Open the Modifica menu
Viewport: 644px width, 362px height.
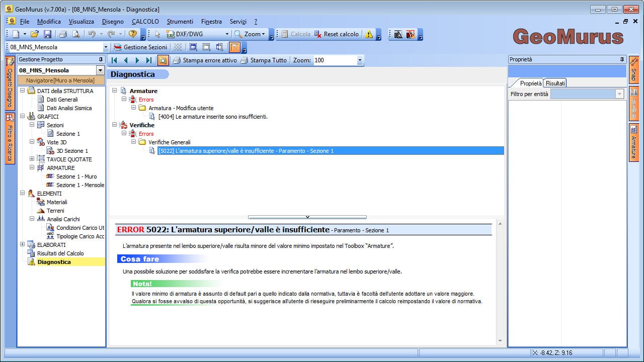[49, 22]
